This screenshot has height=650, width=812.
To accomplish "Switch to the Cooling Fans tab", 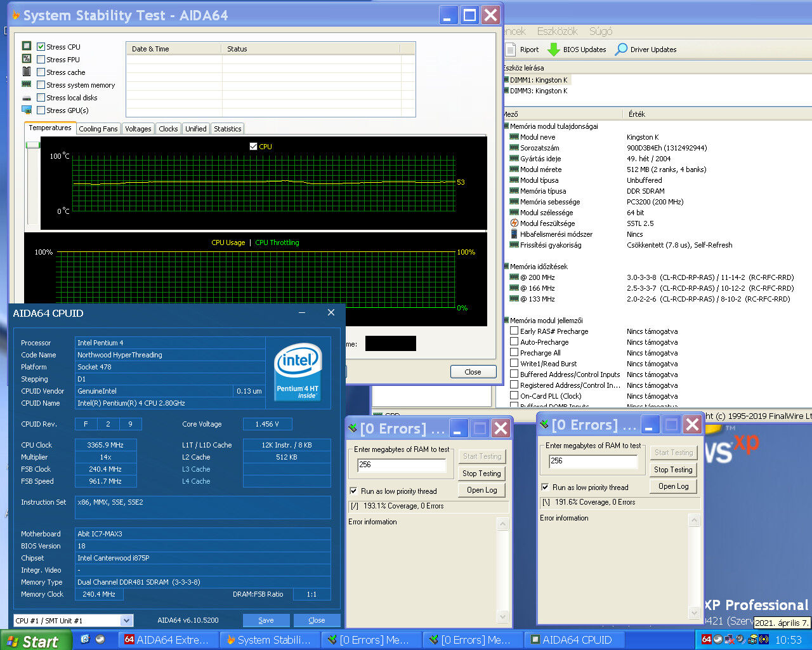I will point(98,129).
